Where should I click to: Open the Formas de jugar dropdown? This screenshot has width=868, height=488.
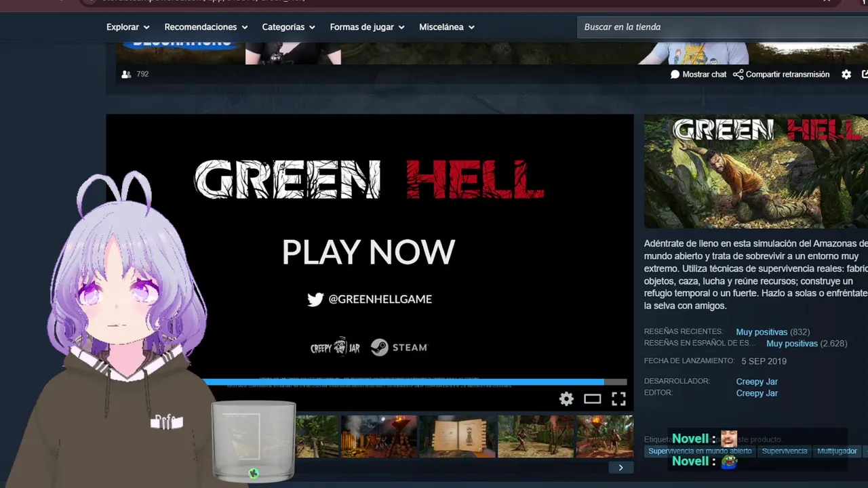[x=368, y=27]
